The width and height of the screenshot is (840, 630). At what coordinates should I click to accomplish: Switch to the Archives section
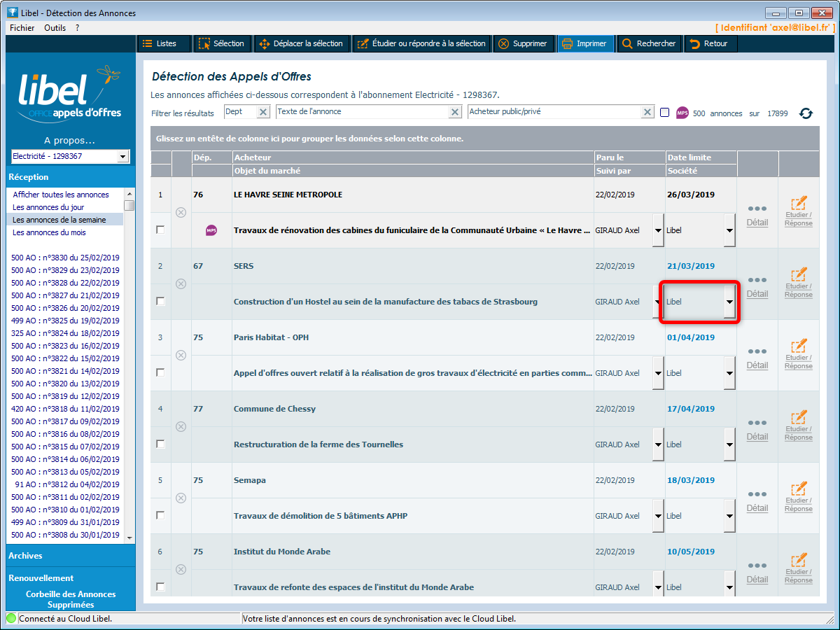(71, 556)
